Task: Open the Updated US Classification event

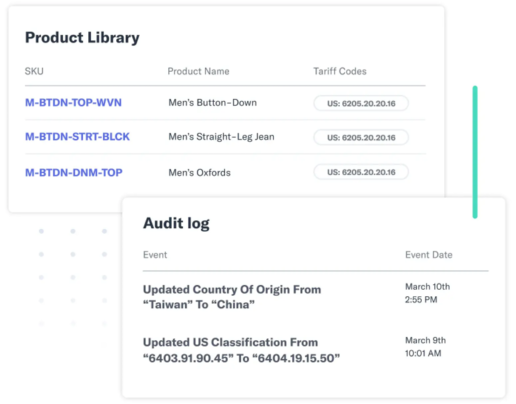Action: click(x=241, y=350)
